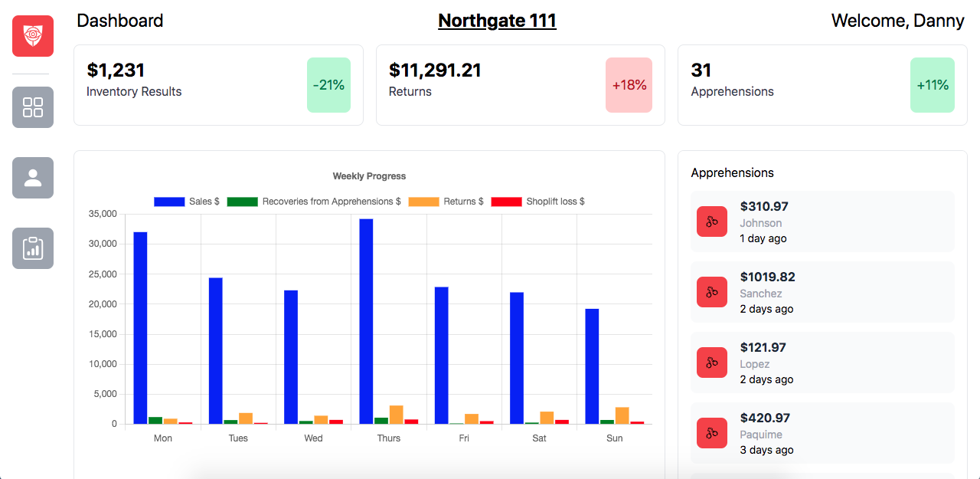Image resolution: width=980 pixels, height=479 pixels.
Task: Toggle the Shoplift loss $ legend
Action: 538,201
